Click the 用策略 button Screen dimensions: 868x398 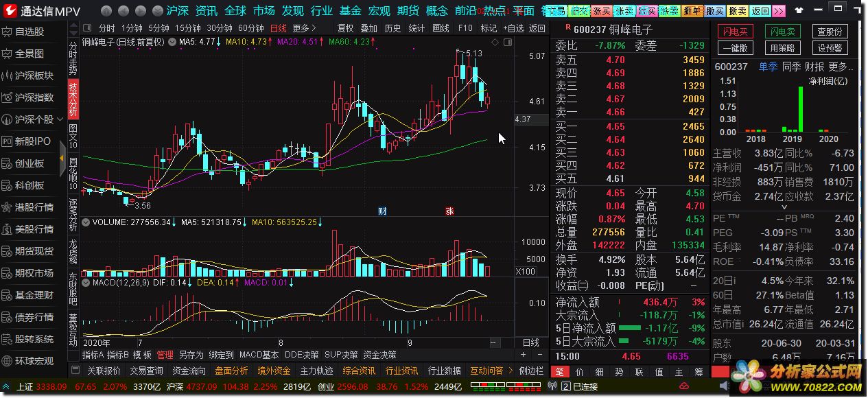coord(782,48)
